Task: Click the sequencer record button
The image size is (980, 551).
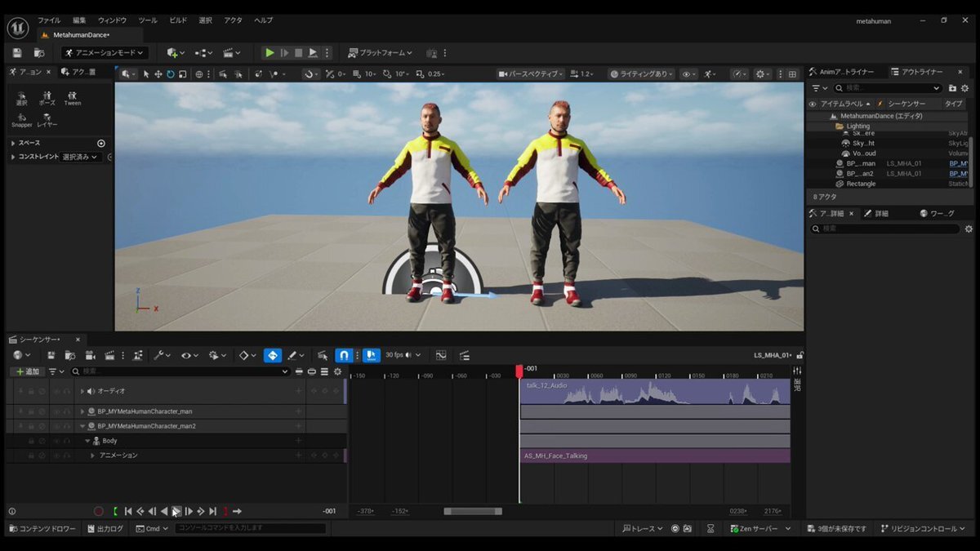Action: pos(99,511)
